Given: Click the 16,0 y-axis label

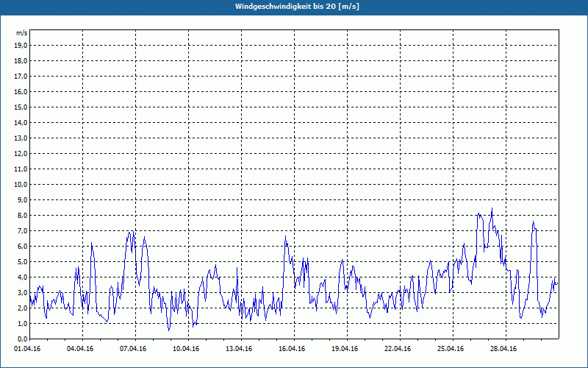Looking at the screenshot, I should (x=21, y=91).
